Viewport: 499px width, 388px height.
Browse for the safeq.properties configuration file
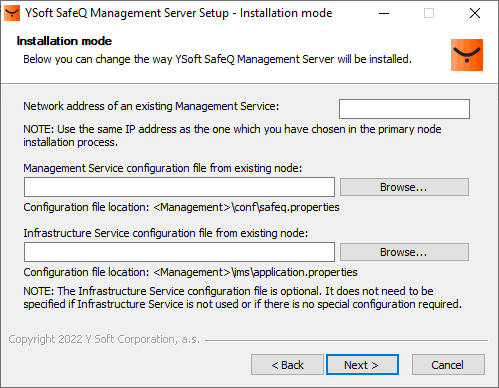click(404, 187)
